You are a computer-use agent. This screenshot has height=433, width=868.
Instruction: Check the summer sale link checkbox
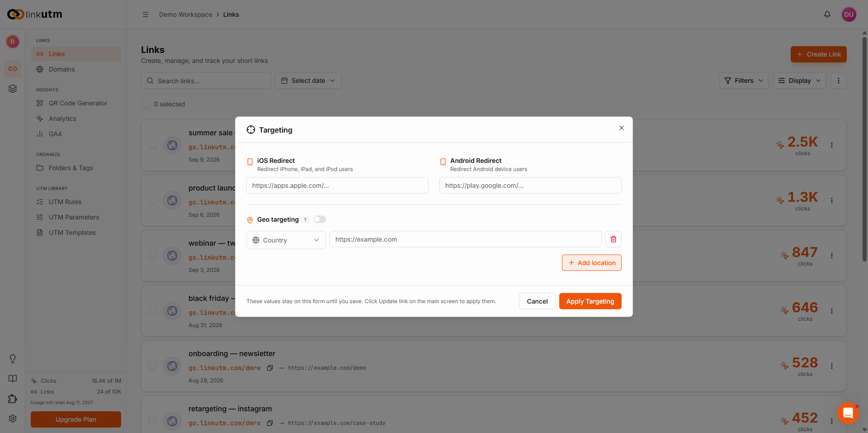coord(152,145)
